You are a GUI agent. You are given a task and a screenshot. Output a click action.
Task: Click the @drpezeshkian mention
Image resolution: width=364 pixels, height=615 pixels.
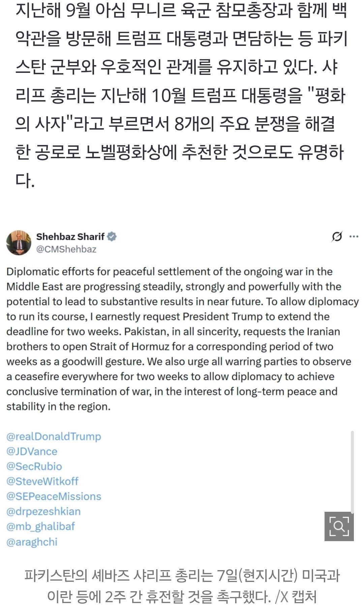click(x=43, y=511)
